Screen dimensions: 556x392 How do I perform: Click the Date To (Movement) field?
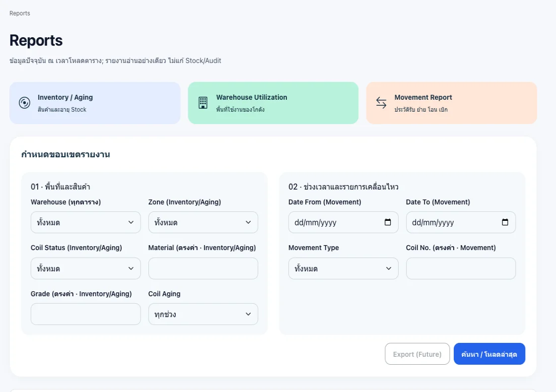(x=461, y=222)
